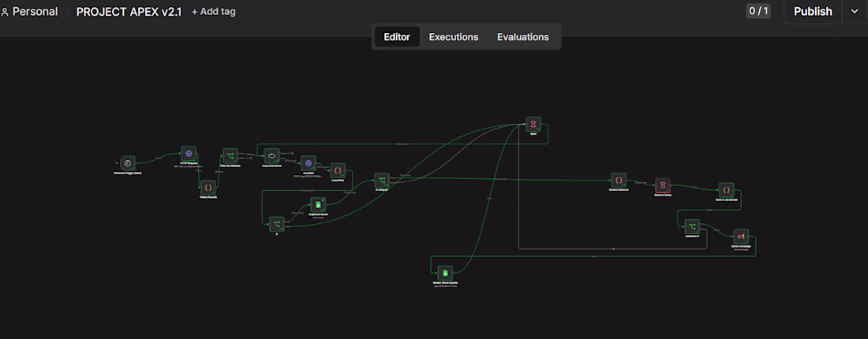Click the + Add tag link
868x339 pixels.
tap(214, 12)
